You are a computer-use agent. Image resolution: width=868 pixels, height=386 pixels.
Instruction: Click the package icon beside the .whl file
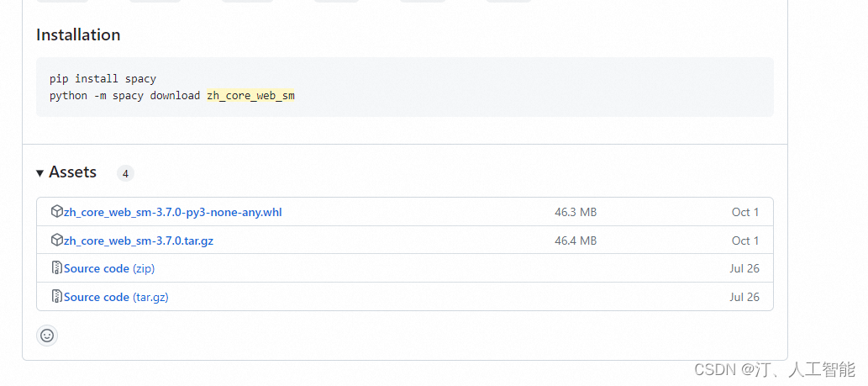57,212
